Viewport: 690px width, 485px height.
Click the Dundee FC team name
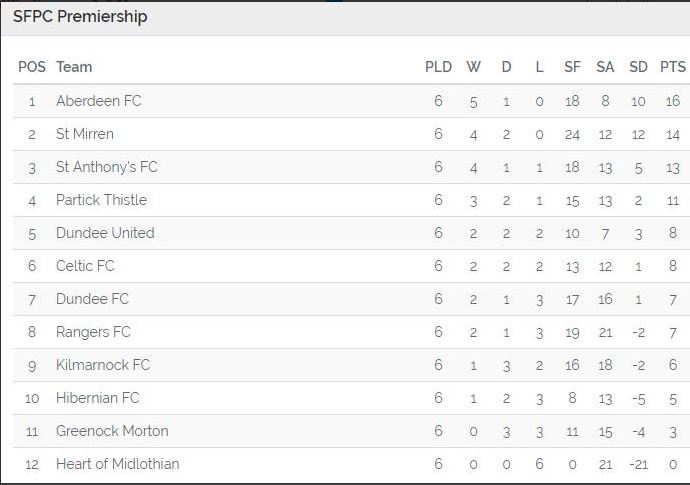92,299
